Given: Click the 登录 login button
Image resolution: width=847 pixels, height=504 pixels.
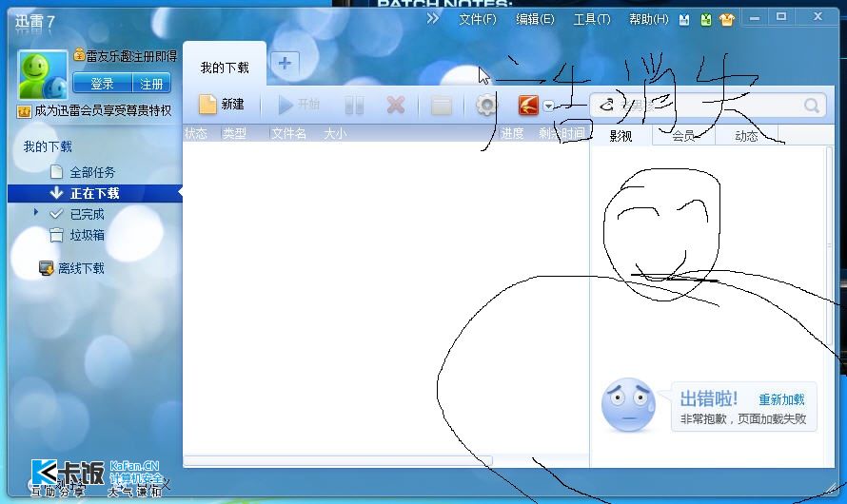Looking at the screenshot, I should (x=102, y=84).
